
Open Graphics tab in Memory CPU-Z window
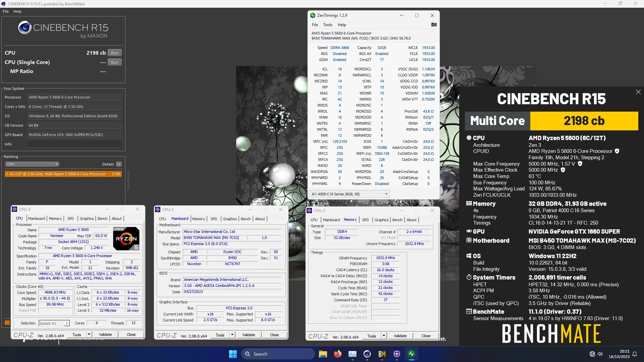[x=382, y=220]
